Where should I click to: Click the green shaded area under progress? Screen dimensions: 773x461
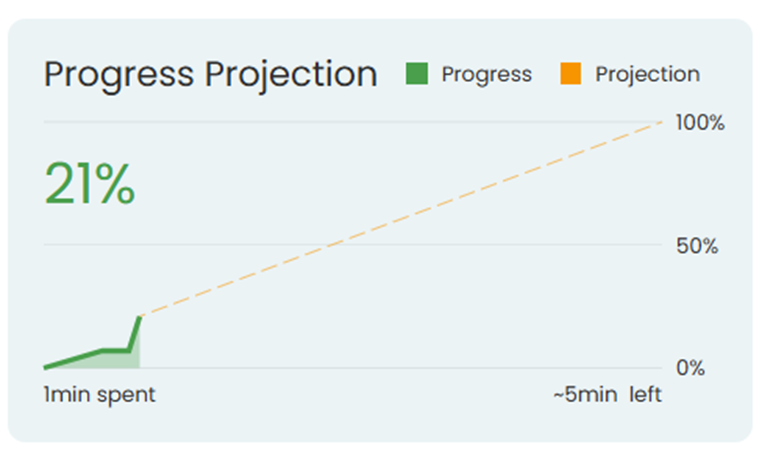click(118, 359)
